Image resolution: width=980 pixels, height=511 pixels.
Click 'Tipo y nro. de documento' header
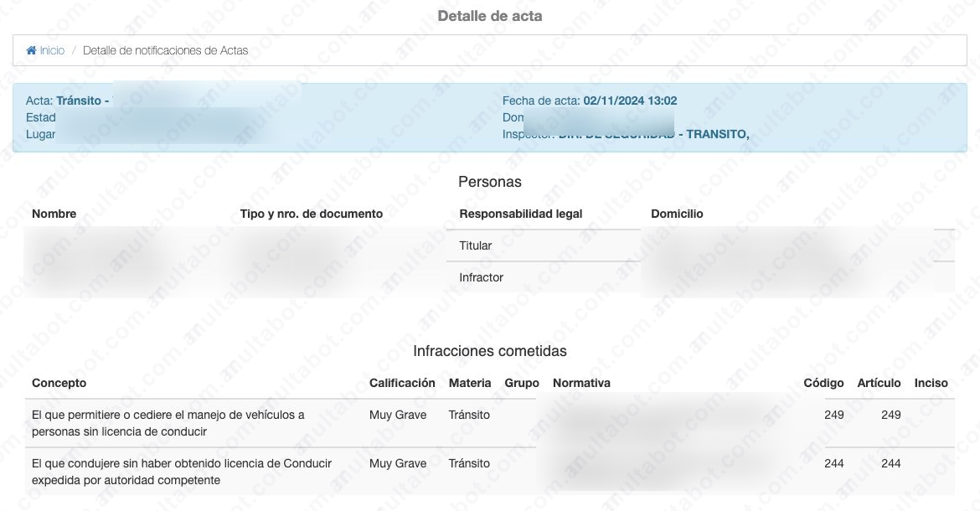(312, 214)
